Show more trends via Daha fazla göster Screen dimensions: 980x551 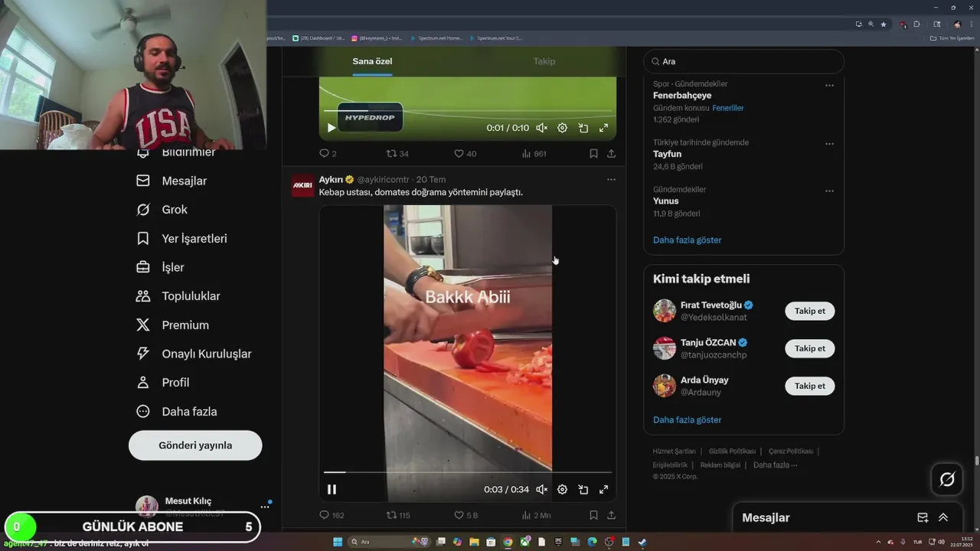pos(688,240)
